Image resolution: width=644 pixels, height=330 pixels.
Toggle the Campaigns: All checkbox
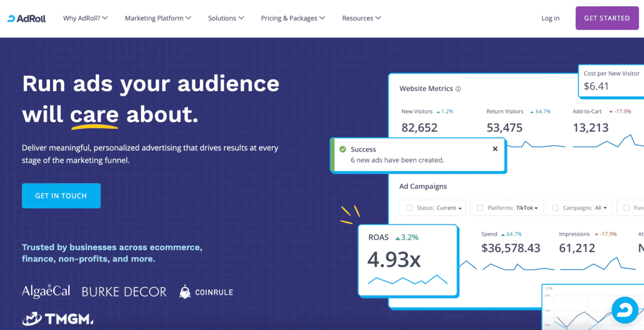point(555,208)
